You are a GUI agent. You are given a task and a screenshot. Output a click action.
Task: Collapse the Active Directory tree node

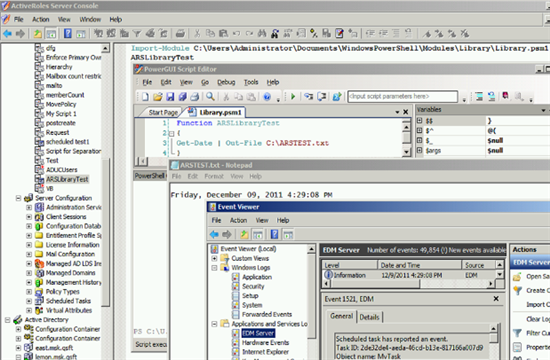[x=7, y=320]
